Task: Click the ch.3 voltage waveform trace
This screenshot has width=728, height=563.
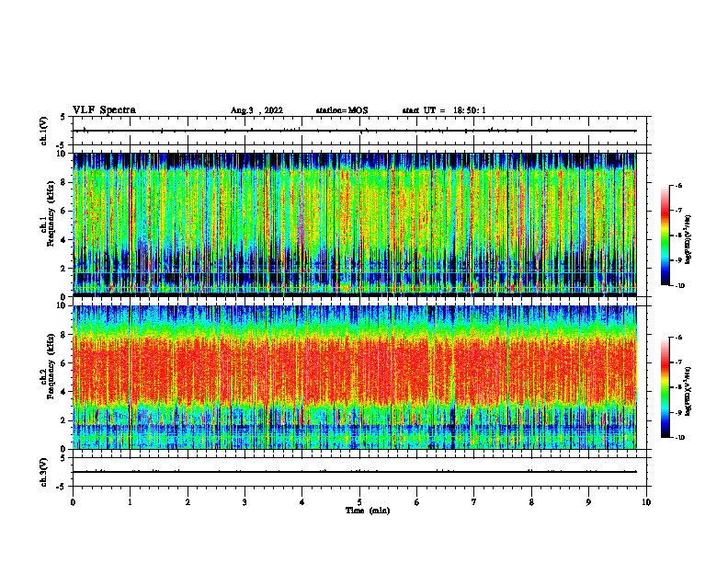Action: pyautogui.click(x=355, y=472)
